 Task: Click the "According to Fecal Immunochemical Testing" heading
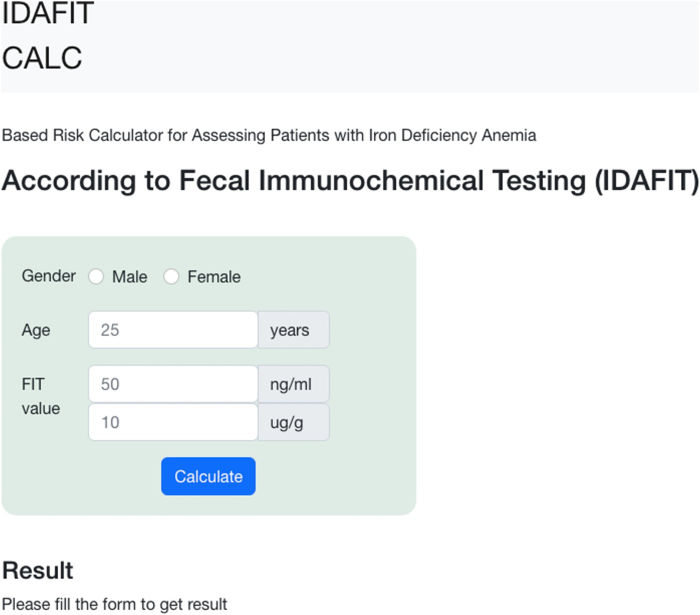click(x=350, y=180)
